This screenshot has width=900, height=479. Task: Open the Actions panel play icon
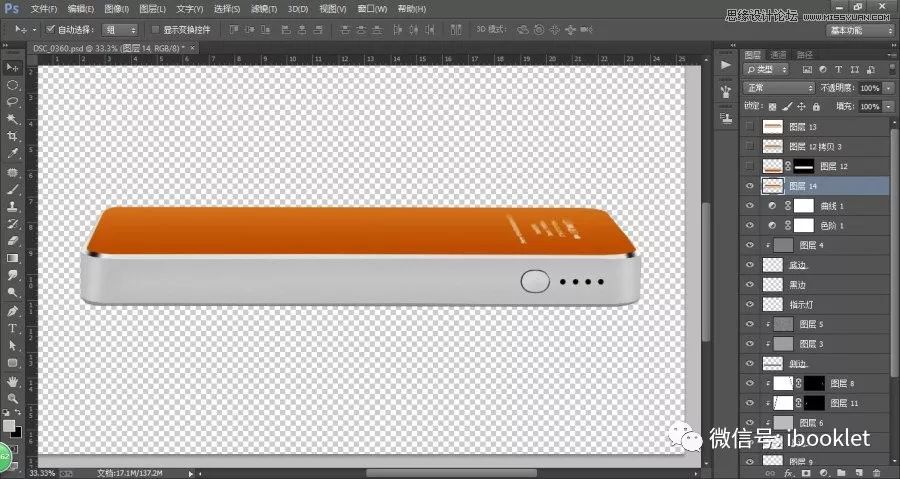tap(726, 65)
